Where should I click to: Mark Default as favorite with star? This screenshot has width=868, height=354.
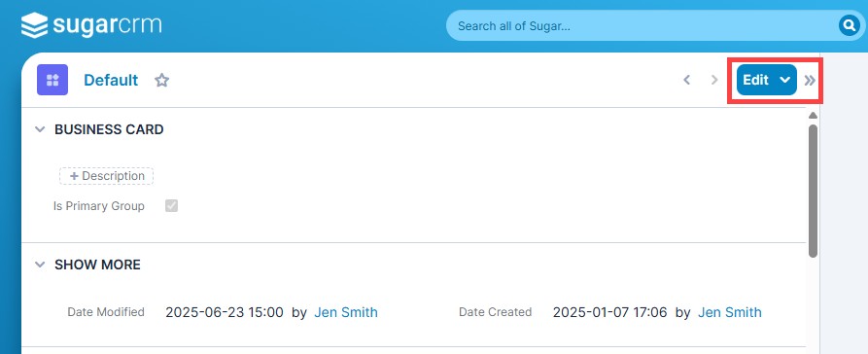pyautogui.click(x=161, y=81)
